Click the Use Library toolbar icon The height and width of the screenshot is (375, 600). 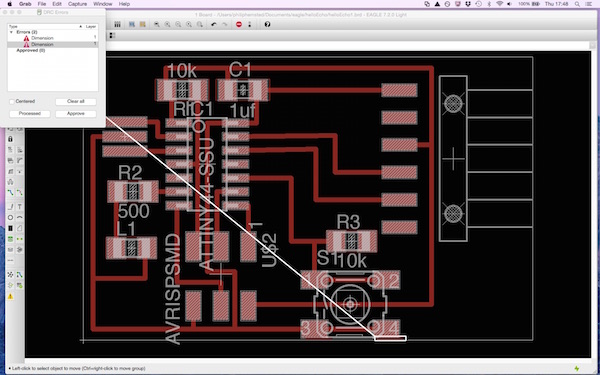(117, 24)
